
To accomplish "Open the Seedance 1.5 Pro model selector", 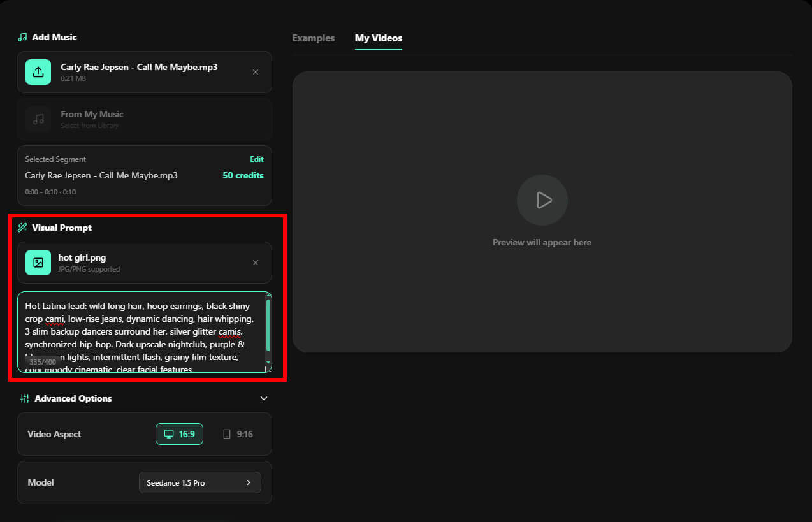I will [x=200, y=482].
